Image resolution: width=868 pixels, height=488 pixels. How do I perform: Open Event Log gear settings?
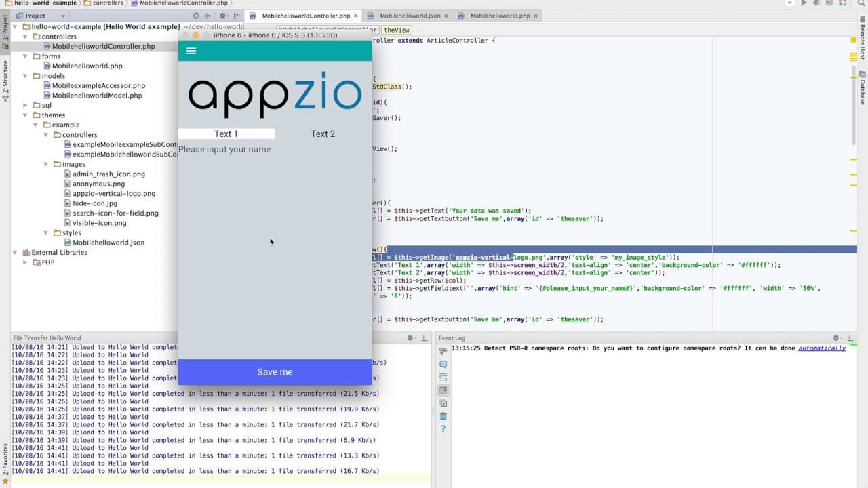pos(837,338)
